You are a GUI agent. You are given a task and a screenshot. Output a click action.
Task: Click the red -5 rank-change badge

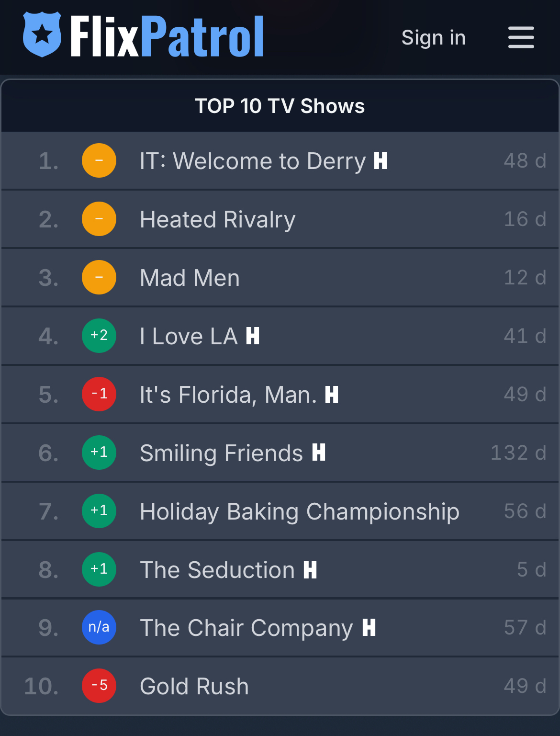99,686
